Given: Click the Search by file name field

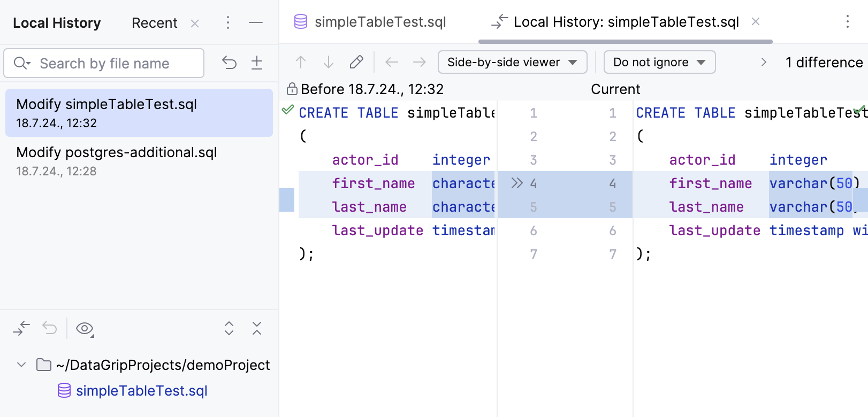Looking at the screenshot, I should (112, 64).
